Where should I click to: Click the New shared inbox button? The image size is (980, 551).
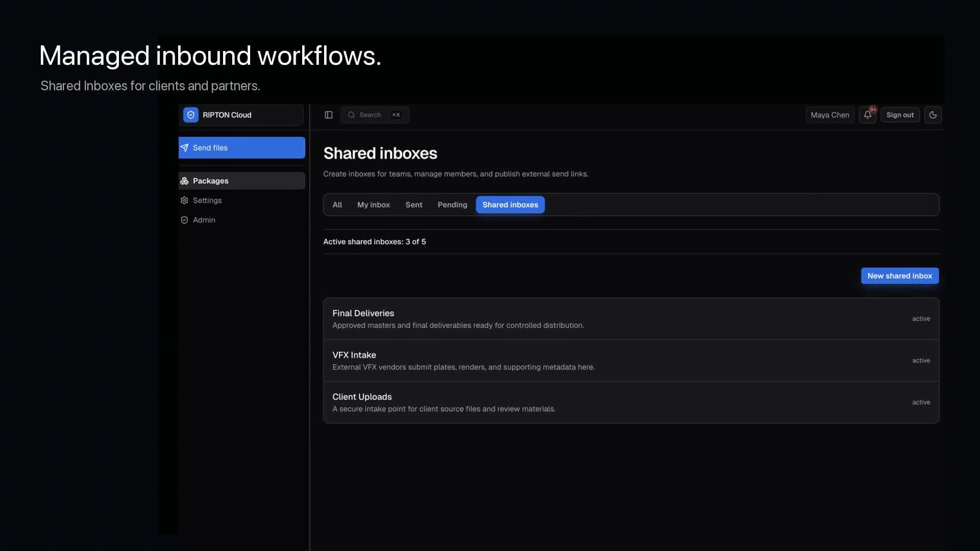(900, 275)
